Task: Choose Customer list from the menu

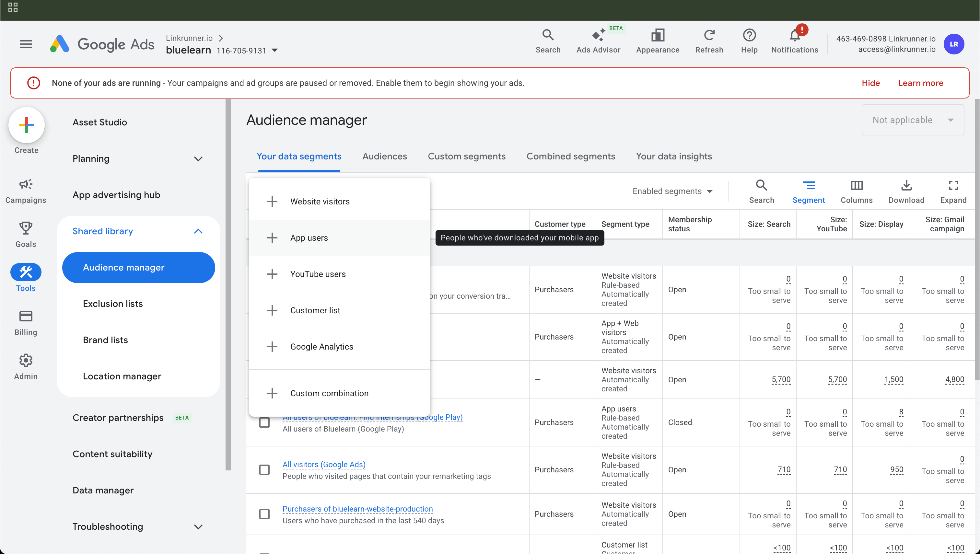Action: (340, 310)
